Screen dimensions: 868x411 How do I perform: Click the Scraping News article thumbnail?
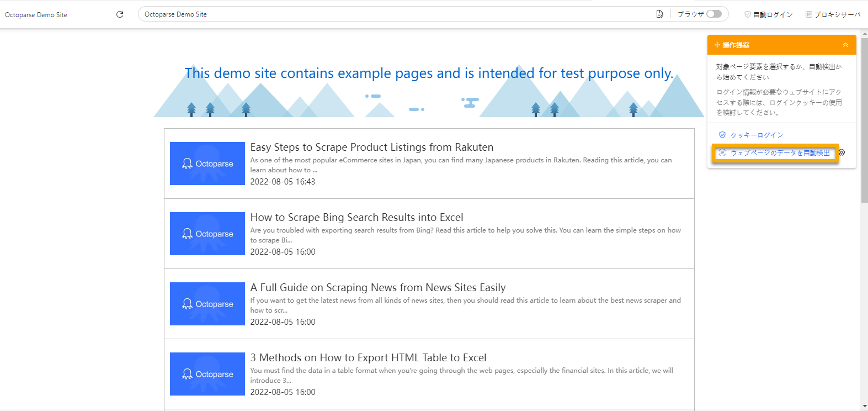pos(207,304)
